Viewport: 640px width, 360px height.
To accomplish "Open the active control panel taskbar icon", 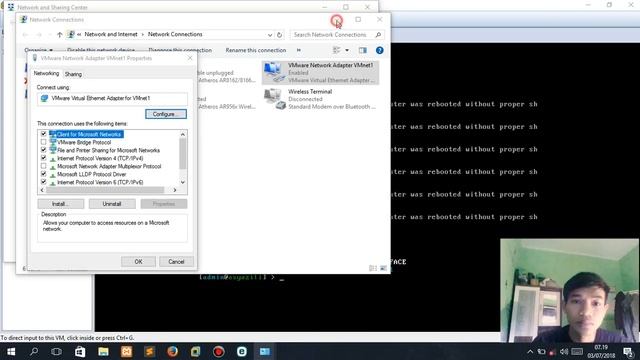I will pyautogui.click(x=265, y=351).
